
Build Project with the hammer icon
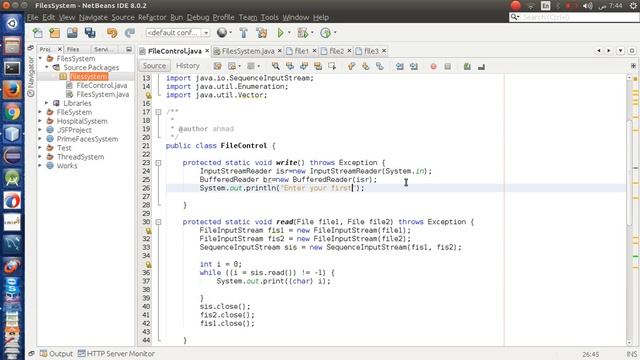coord(244,33)
